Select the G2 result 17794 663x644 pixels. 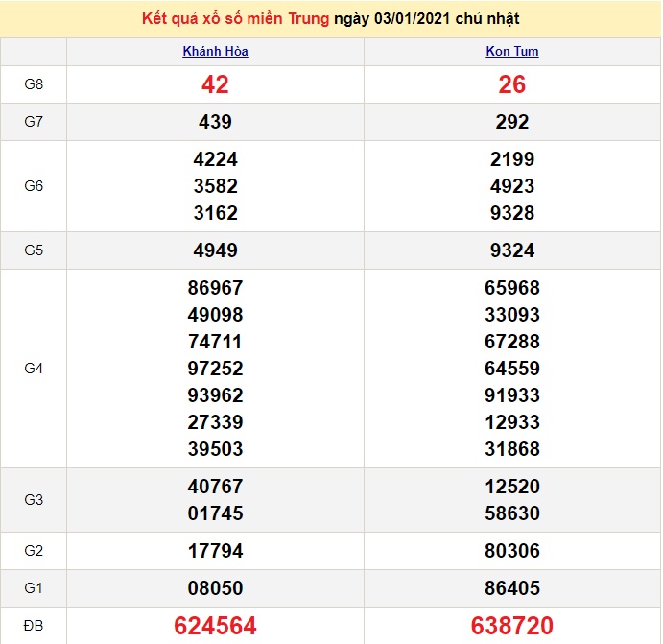point(215,551)
